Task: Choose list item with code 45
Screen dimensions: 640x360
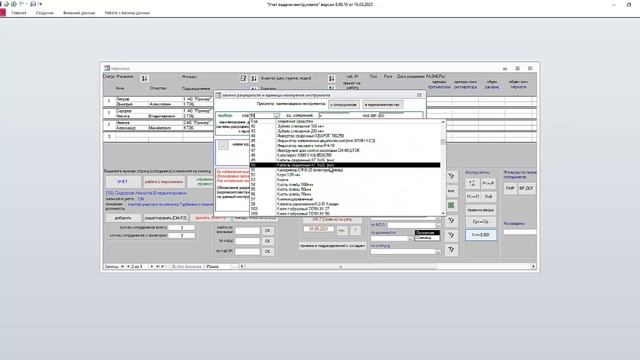Action: (345, 141)
